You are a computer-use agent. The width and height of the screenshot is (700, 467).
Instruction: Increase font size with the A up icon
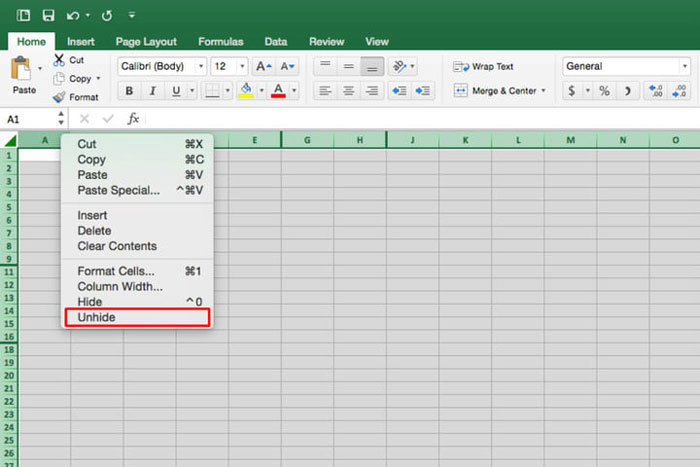pos(263,67)
